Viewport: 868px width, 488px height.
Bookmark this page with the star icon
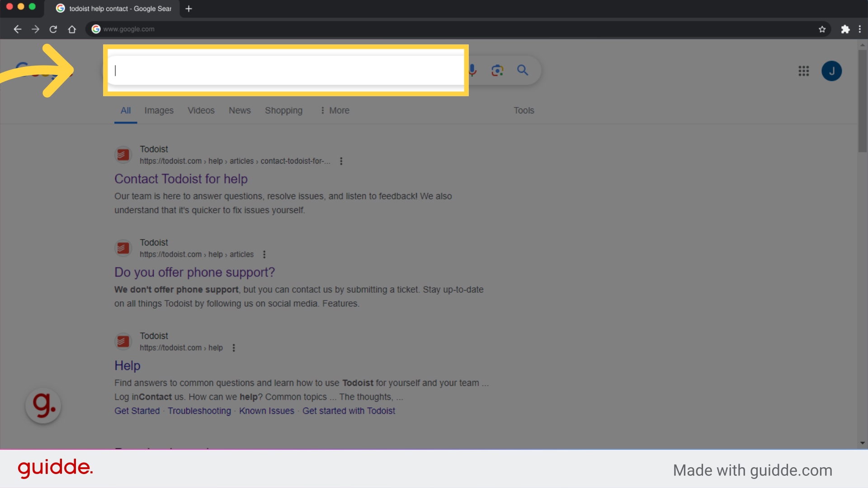tap(822, 29)
